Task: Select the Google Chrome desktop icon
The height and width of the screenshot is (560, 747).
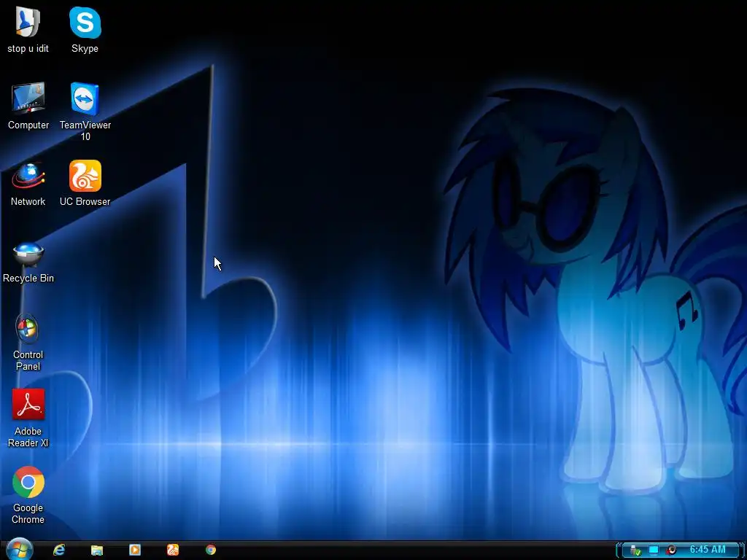Action: (x=28, y=495)
